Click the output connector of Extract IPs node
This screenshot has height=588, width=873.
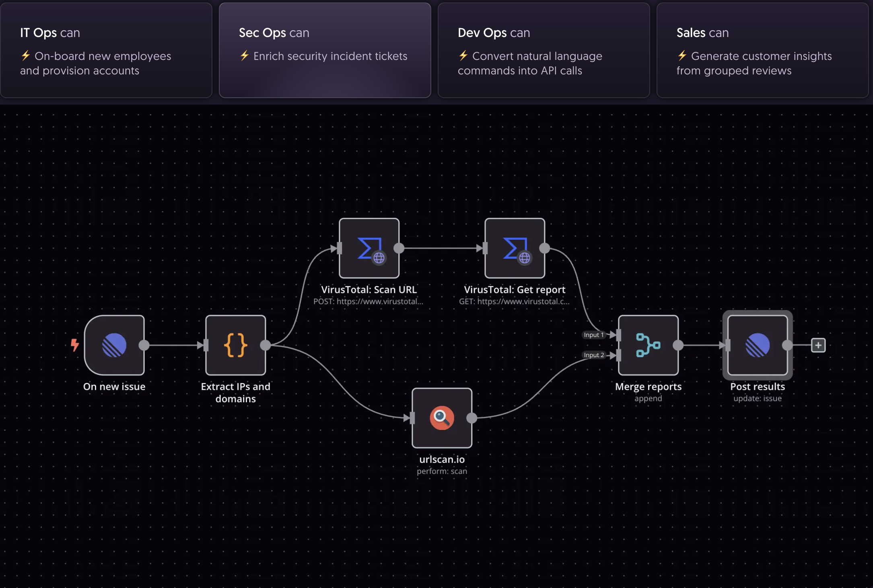click(266, 345)
